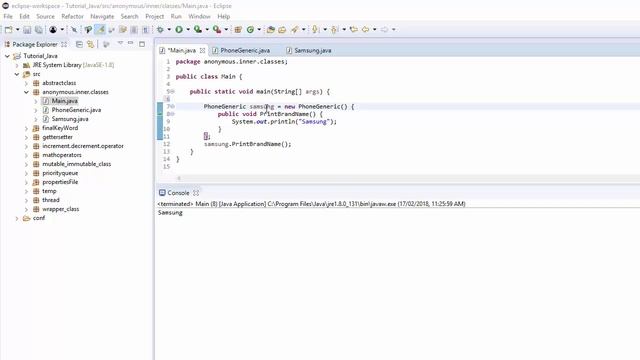This screenshot has height=360, width=640.
Task: Open the Back history dropdown arrow
Action: point(374,29)
